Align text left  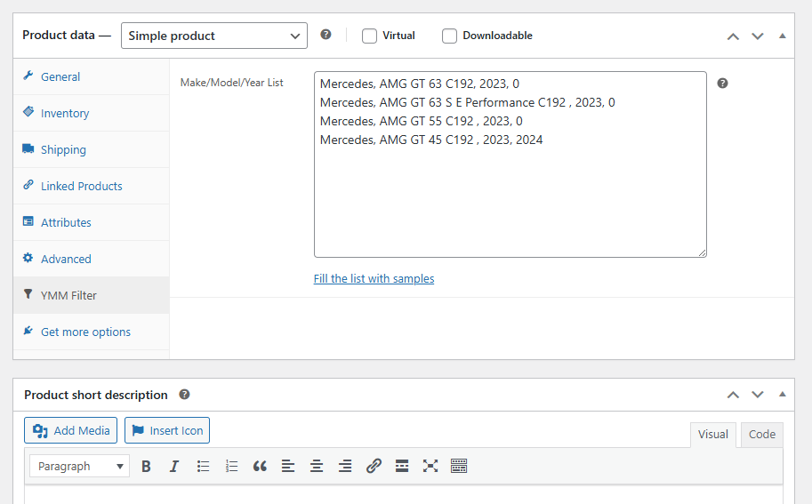pos(288,467)
